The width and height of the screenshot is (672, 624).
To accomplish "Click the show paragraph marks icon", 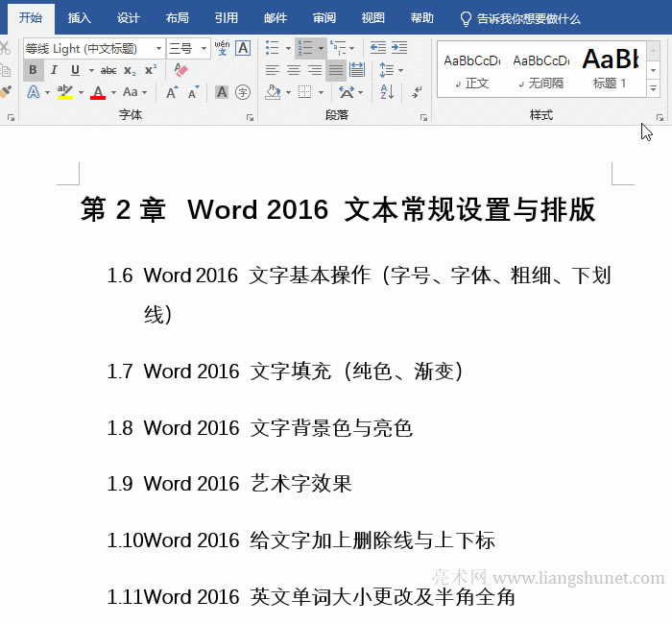I will 417,92.
